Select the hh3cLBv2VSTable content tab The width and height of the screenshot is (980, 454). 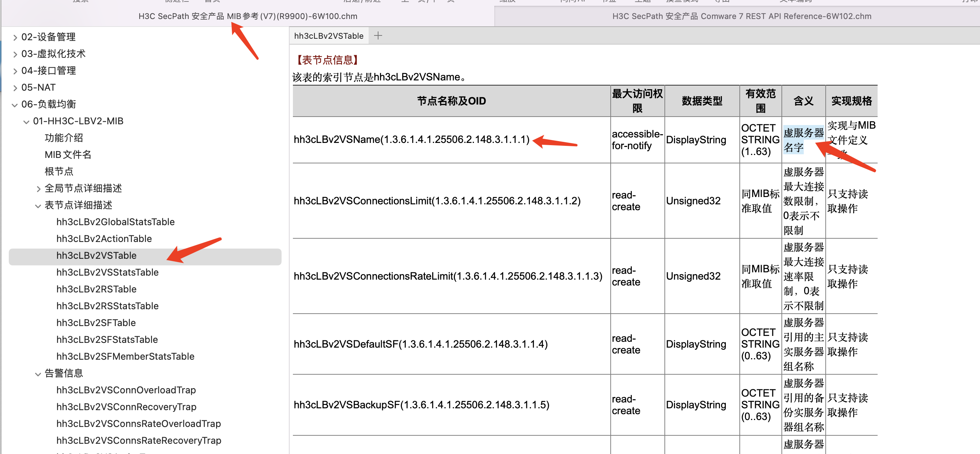tap(329, 36)
